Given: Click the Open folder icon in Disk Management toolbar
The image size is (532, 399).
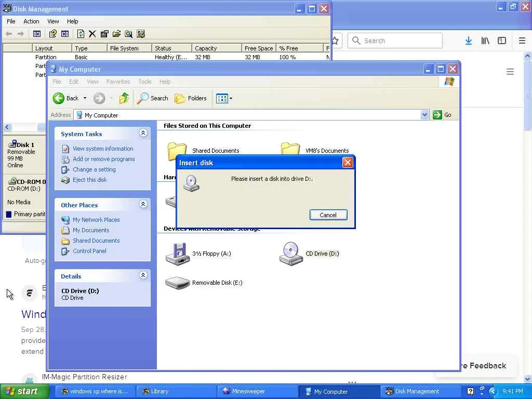Looking at the screenshot, I should [x=116, y=34].
